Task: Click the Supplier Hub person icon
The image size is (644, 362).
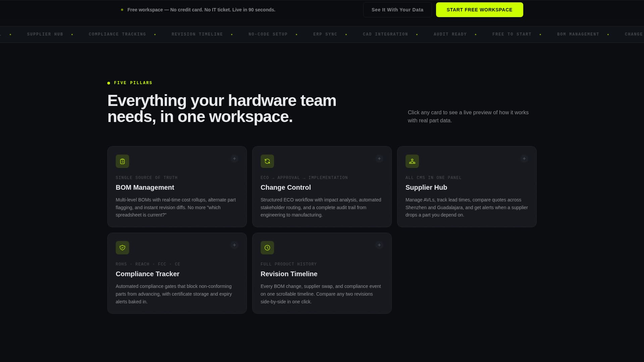Action: point(412,161)
